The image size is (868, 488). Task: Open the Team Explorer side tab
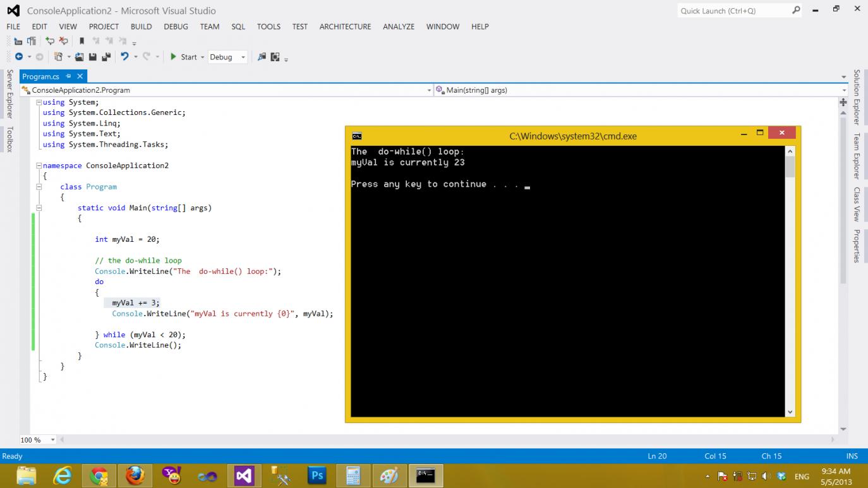857,155
